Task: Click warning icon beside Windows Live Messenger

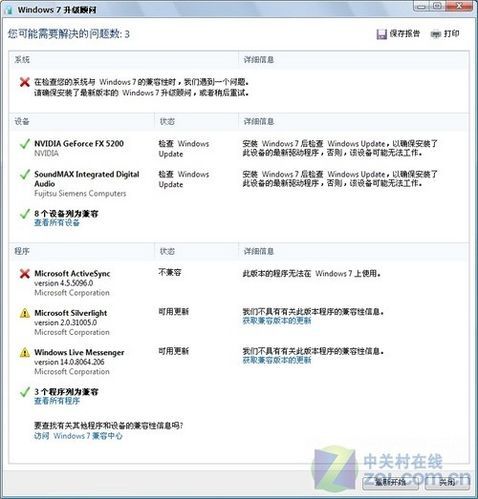Action: [25, 352]
